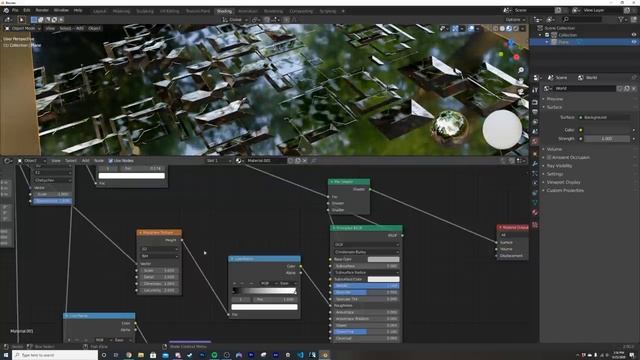Screen dimensions: 640x360
Task: Select the Shading workspace tab
Action: [x=224, y=11]
